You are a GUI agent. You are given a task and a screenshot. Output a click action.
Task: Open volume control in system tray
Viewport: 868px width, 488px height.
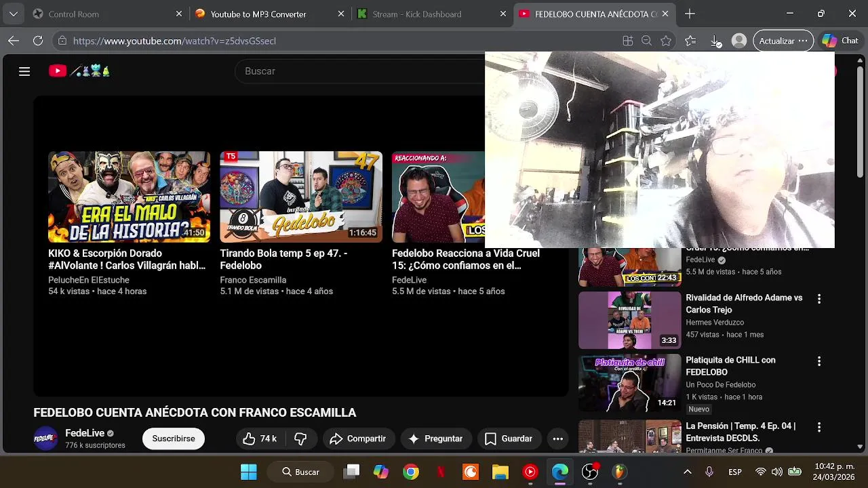click(777, 472)
